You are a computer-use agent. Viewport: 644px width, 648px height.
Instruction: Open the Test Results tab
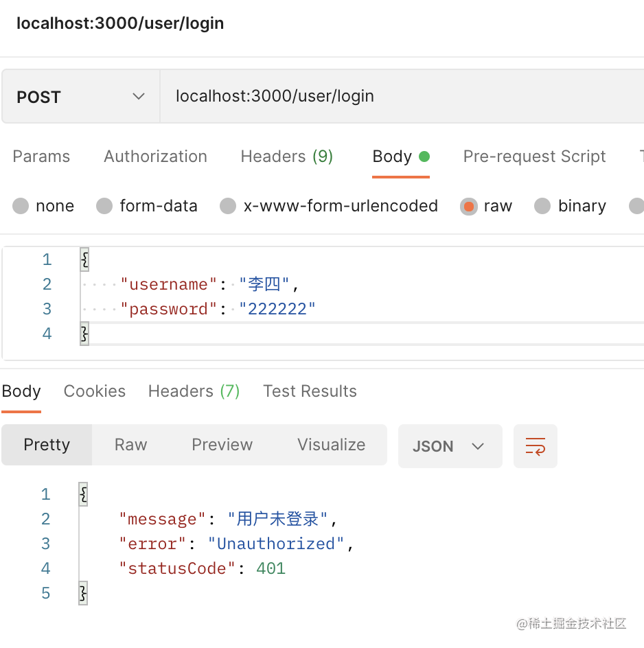[x=310, y=391]
